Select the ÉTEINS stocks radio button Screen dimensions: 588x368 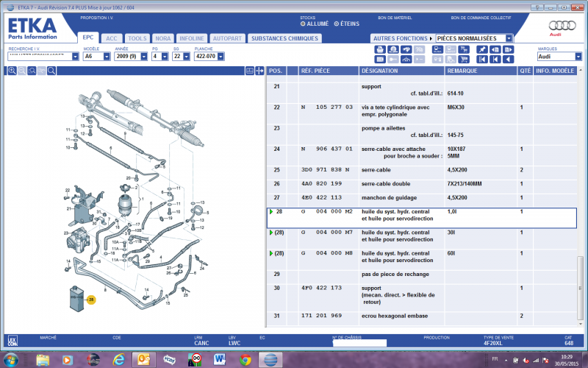click(x=337, y=24)
